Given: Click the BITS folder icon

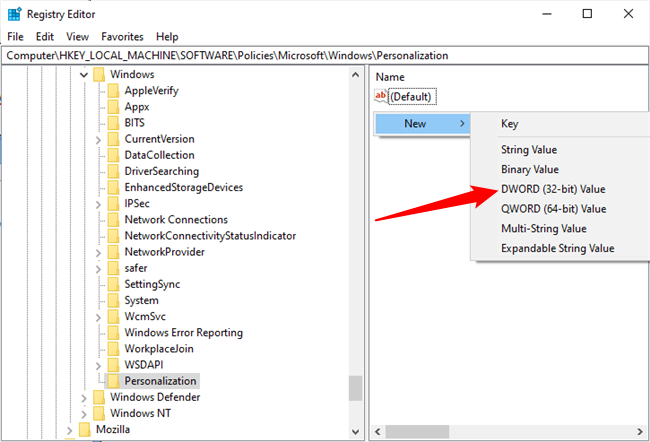Looking at the screenshot, I should (113, 123).
